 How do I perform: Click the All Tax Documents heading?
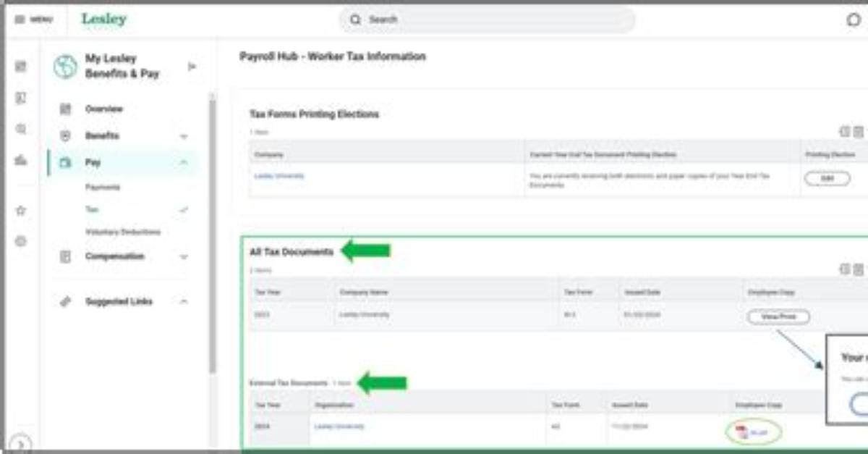pyautogui.click(x=292, y=252)
